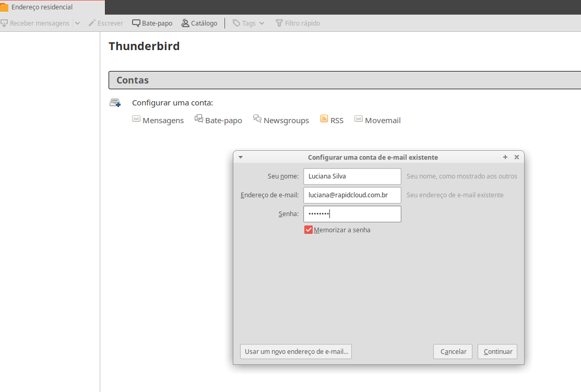Expand the Tags dropdown chevron
The height and width of the screenshot is (392, 581).
262,23
